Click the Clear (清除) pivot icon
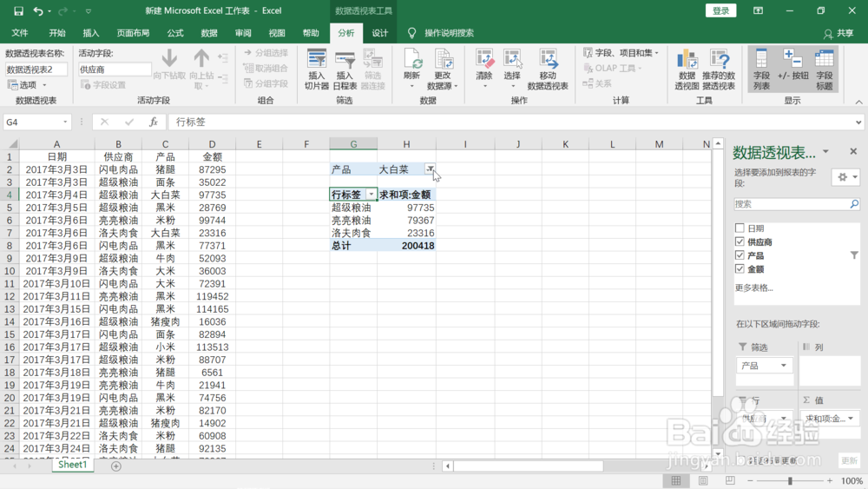Screen dimensions: 868x489 tap(484, 69)
